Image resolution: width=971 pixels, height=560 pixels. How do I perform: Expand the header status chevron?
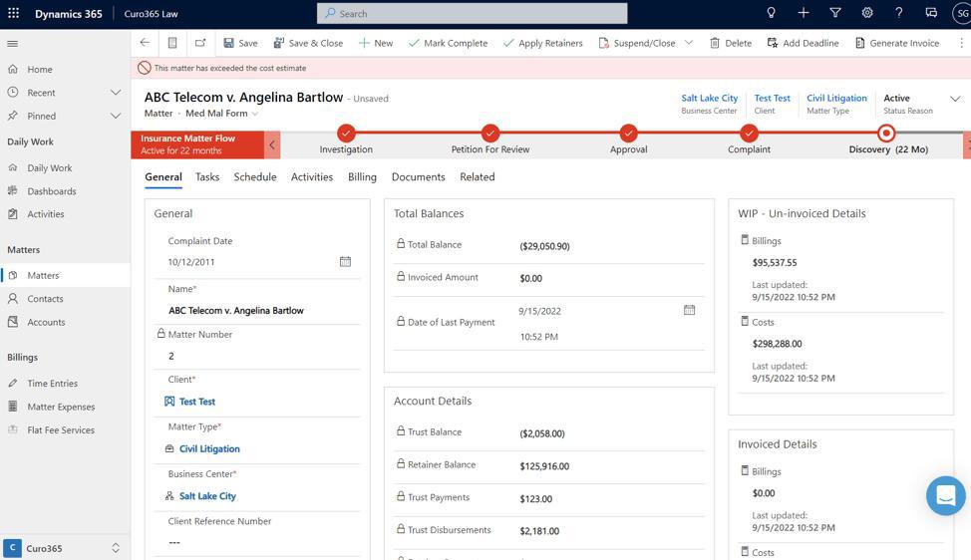coord(954,99)
